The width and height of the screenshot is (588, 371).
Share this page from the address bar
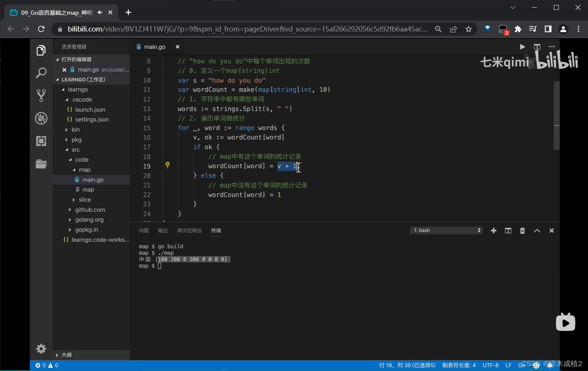click(x=453, y=29)
